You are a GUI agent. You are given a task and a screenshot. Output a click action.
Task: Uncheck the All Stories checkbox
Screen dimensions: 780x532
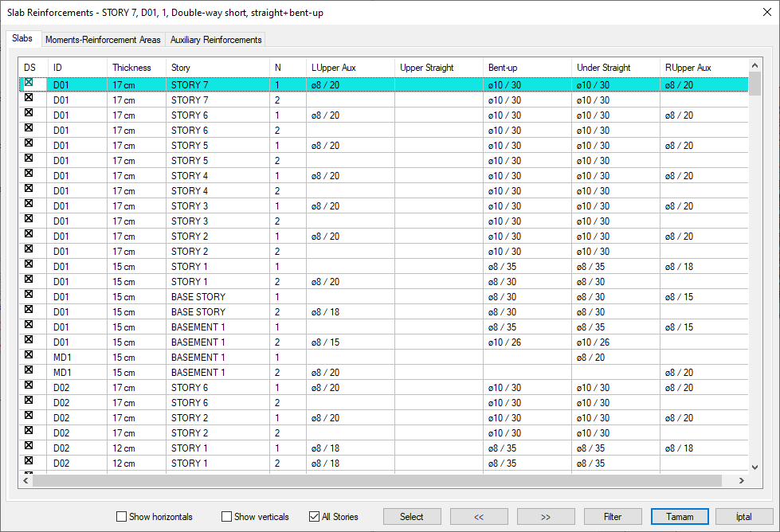click(x=314, y=517)
